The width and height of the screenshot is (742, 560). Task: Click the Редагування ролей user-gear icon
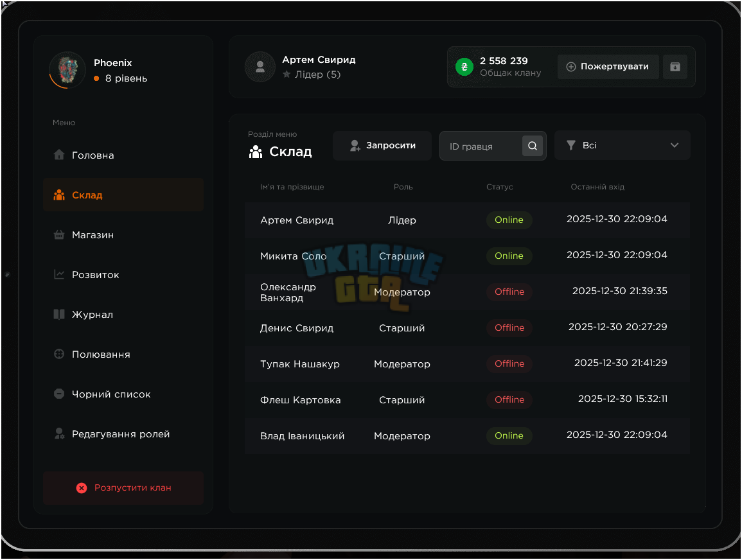pos(59,433)
